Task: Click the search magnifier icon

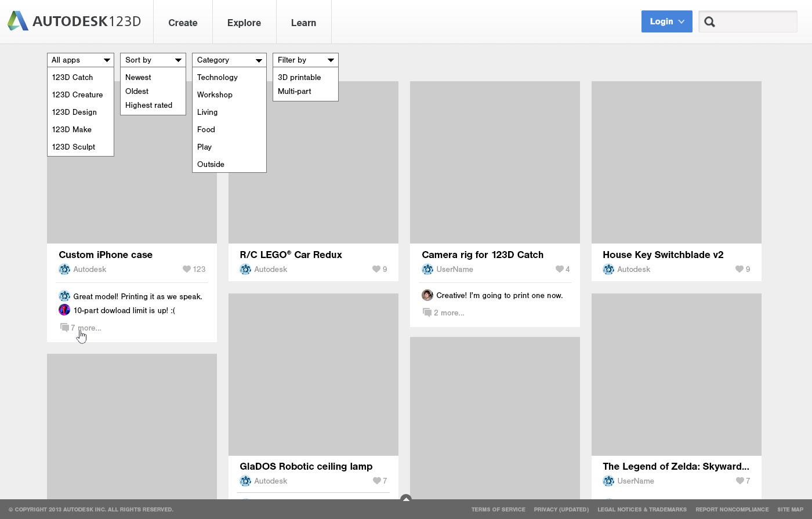Action: click(709, 22)
